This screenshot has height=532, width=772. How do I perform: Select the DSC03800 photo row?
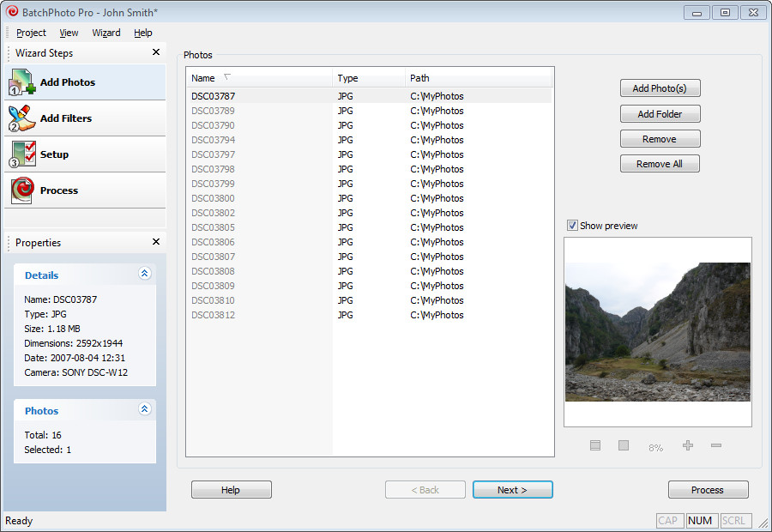pos(369,198)
